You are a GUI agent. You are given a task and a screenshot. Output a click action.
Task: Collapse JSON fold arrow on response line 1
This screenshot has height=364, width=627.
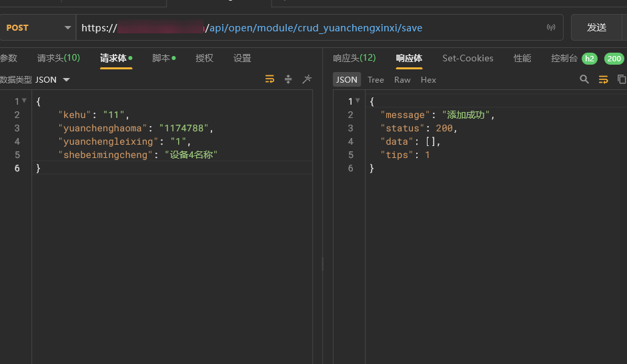(358, 101)
